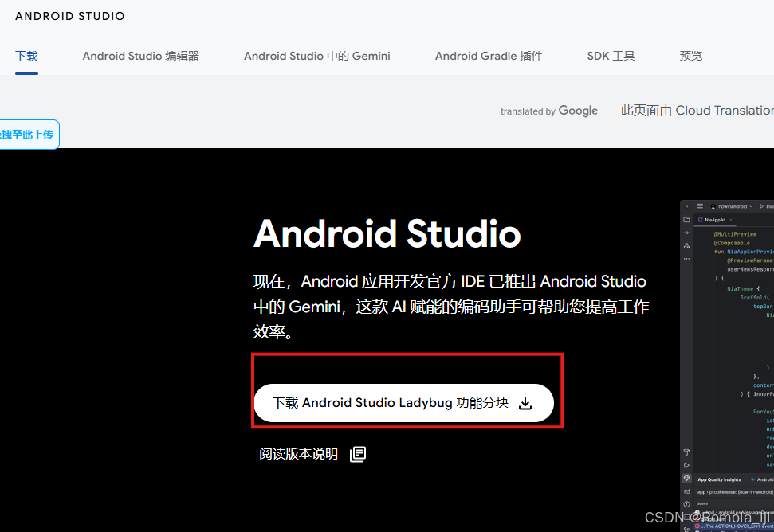Click the app › prodRelease configuration selector

pyautogui.click(x=735, y=492)
